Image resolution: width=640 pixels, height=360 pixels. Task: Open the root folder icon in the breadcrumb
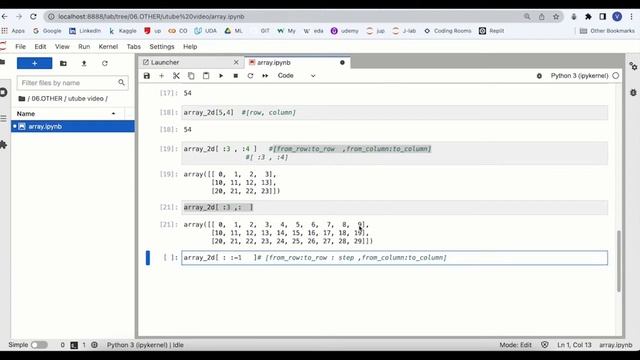pyautogui.click(x=22, y=99)
